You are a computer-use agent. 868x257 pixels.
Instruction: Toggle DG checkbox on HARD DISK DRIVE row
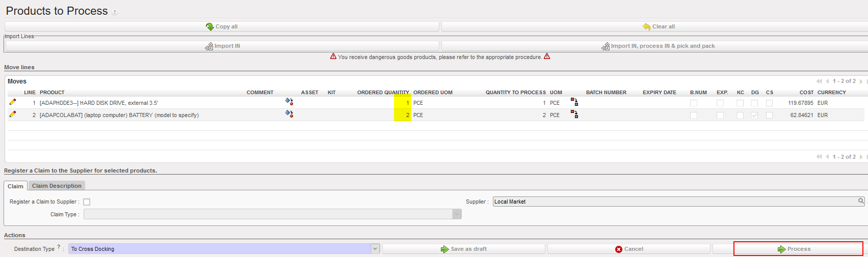pos(754,103)
